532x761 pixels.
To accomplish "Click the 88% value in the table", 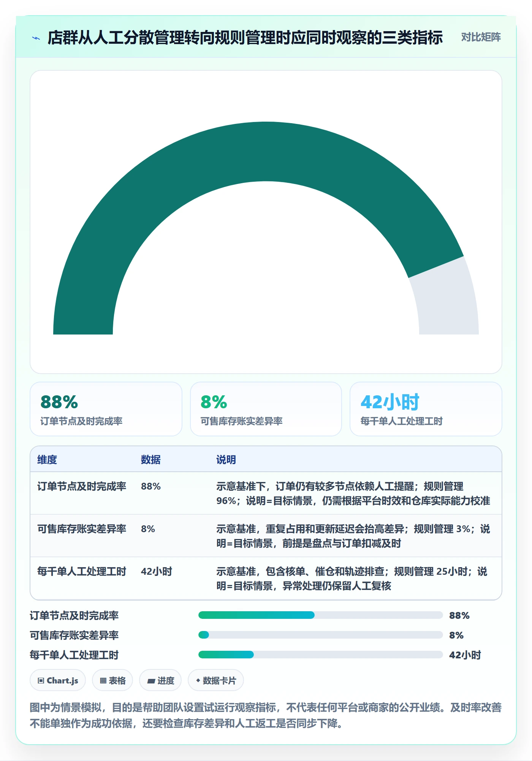I will pyautogui.click(x=151, y=487).
